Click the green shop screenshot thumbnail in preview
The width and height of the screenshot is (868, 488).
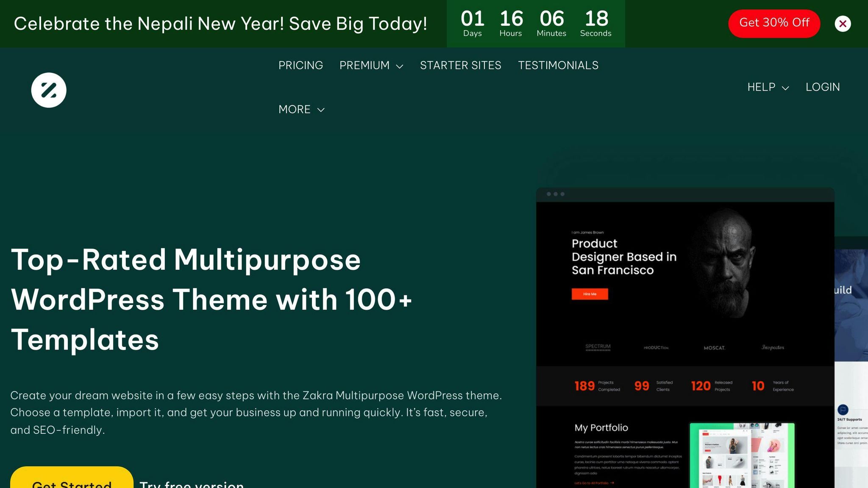[x=742, y=455]
